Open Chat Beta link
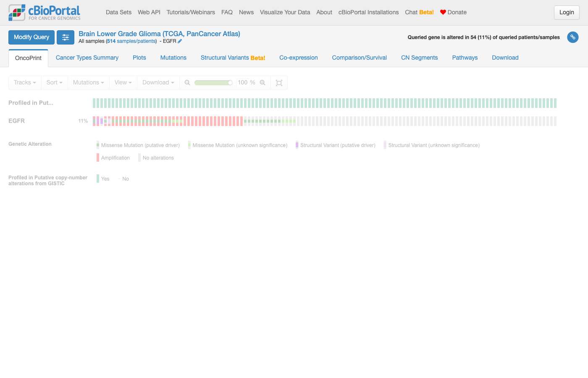Screen dimensions: 588x378 419,13
